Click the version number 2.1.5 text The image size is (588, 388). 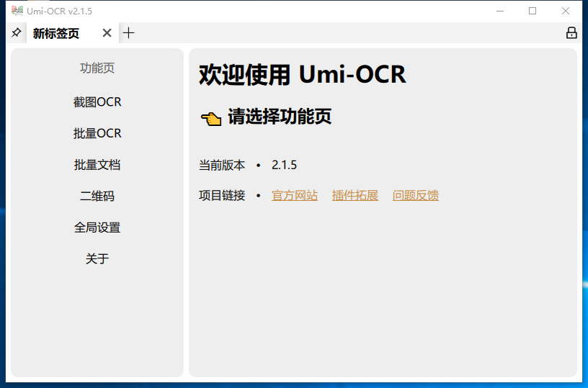(x=284, y=165)
